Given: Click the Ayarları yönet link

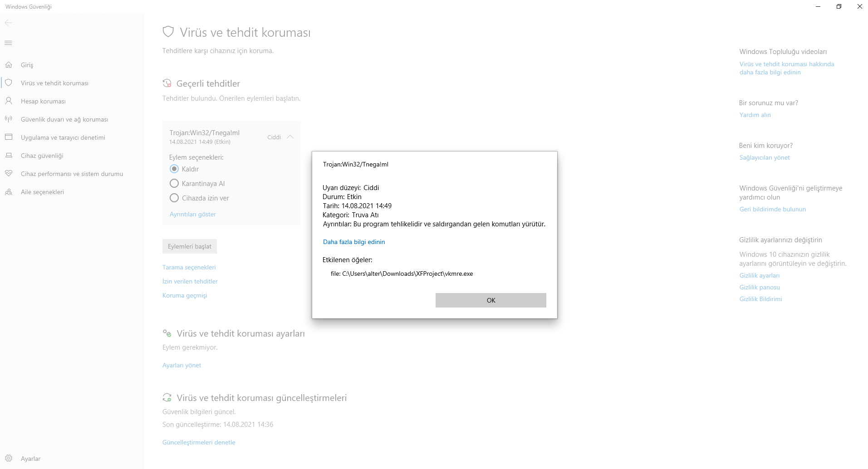Looking at the screenshot, I should [181, 365].
